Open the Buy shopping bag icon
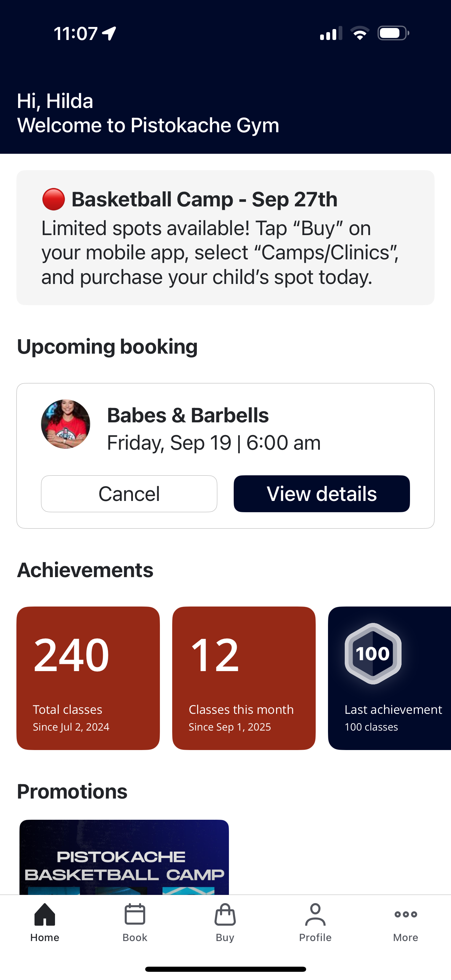 pos(225,914)
